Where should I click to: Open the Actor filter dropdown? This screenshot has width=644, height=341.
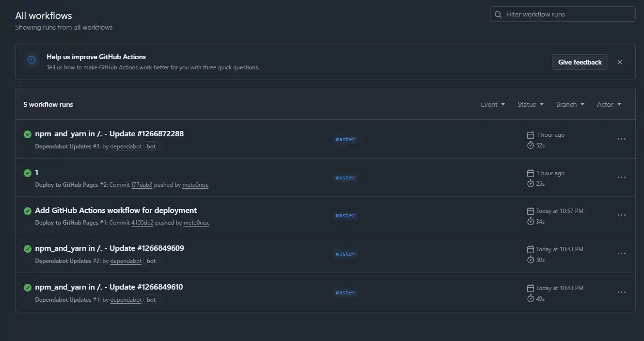click(x=609, y=104)
